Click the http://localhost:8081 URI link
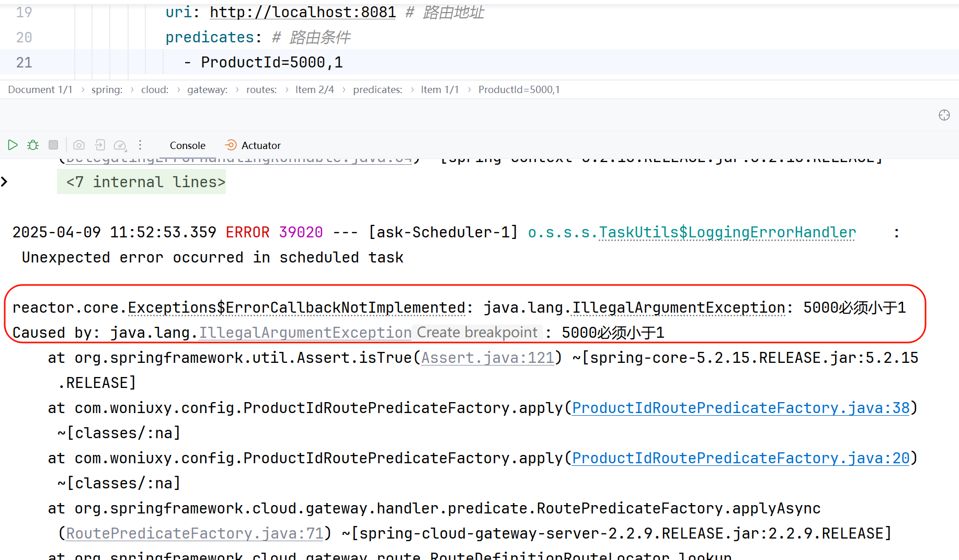Screen dimensions: 959x560 (x=303, y=12)
